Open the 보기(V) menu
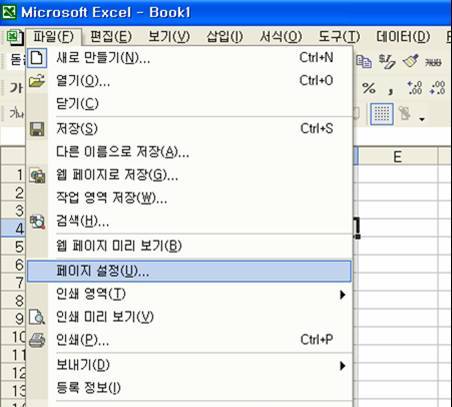The height and width of the screenshot is (407, 452). tap(169, 37)
